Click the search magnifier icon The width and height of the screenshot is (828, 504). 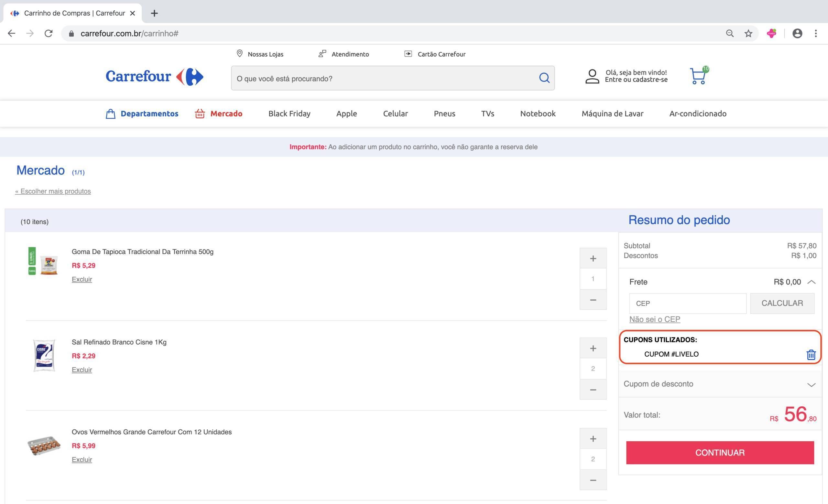point(544,78)
